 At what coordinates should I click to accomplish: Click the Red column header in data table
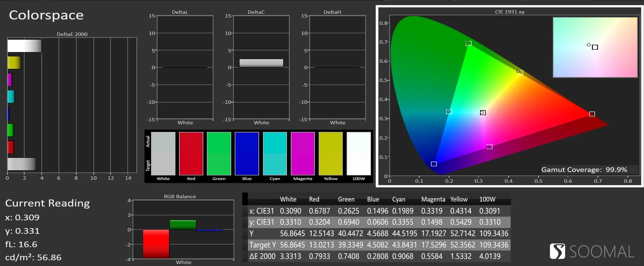click(314, 199)
